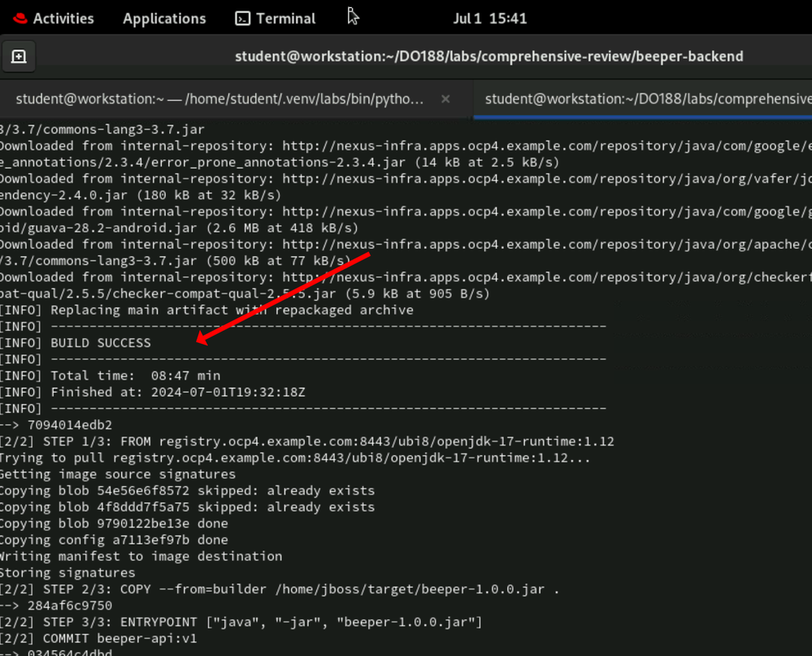The width and height of the screenshot is (812, 656).
Task: Click the STEP 2/3 COPY --from=builder line
Action: point(279,589)
